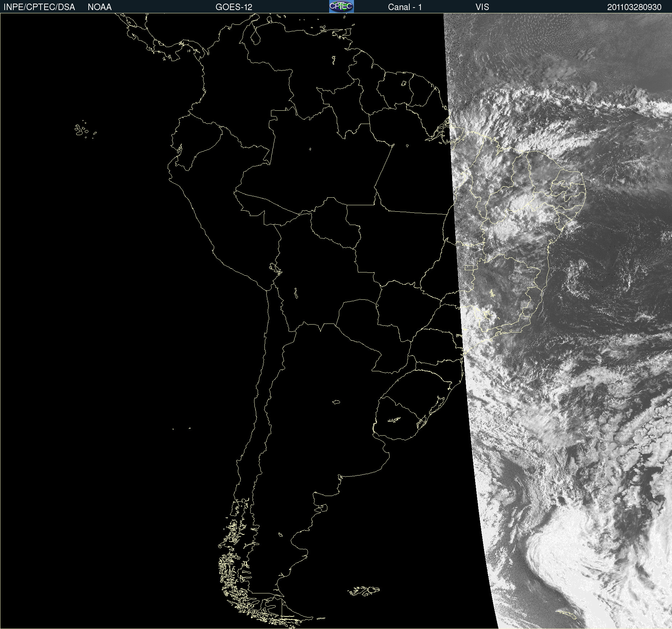
Task: Click the GOES-12 satellite label
Action: [x=234, y=7]
